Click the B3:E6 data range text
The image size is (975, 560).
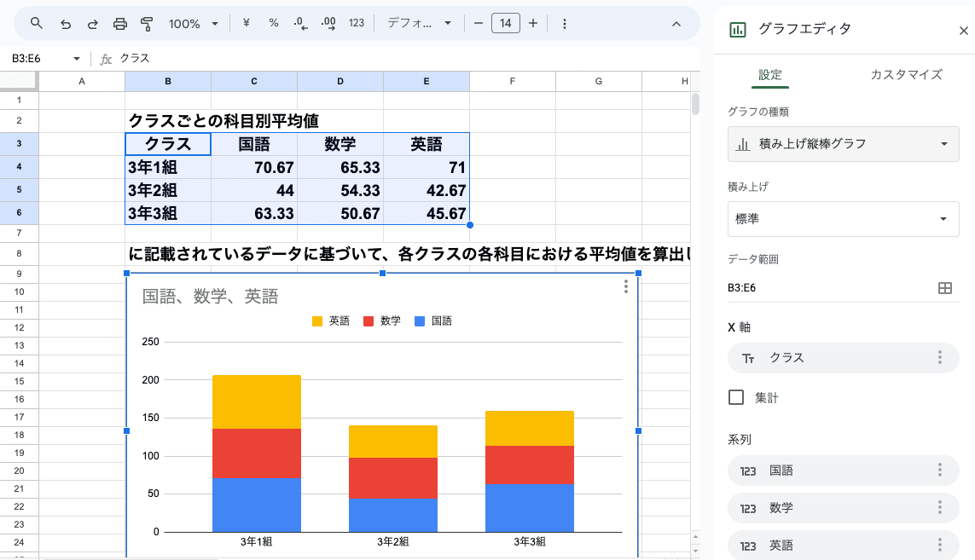coord(742,288)
